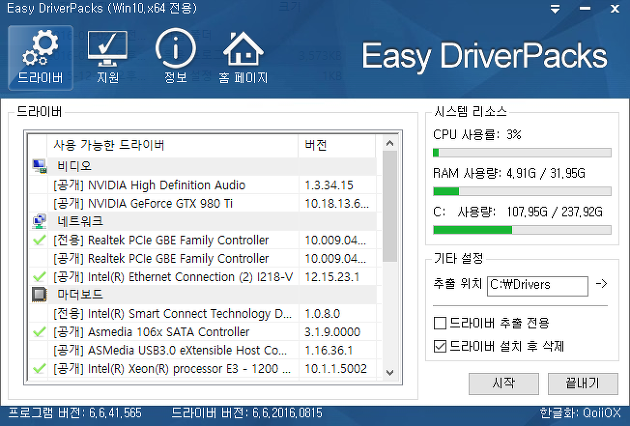
Task: Open the 드라이버 tab with gears icon
Action: [x=40, y=57]
